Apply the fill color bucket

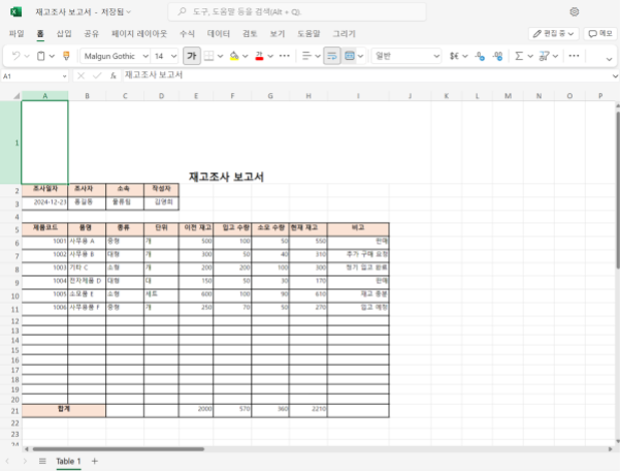[234, 56]
